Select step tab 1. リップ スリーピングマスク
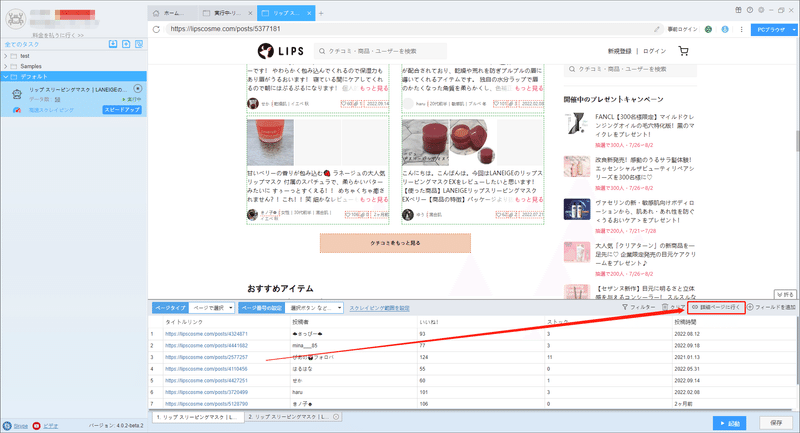The height and width of the screenshot is (433, 800). [x=197, y=417]
